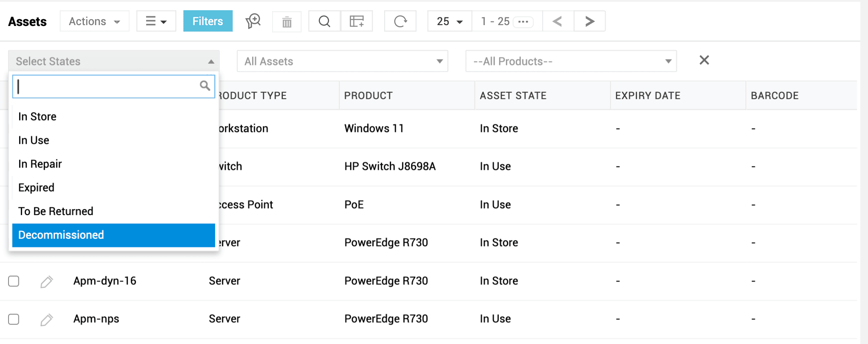Click the scan/add asset magnifier icon
Image resolution: width=868 pixels, height=344 pixels.
(253, 21)
